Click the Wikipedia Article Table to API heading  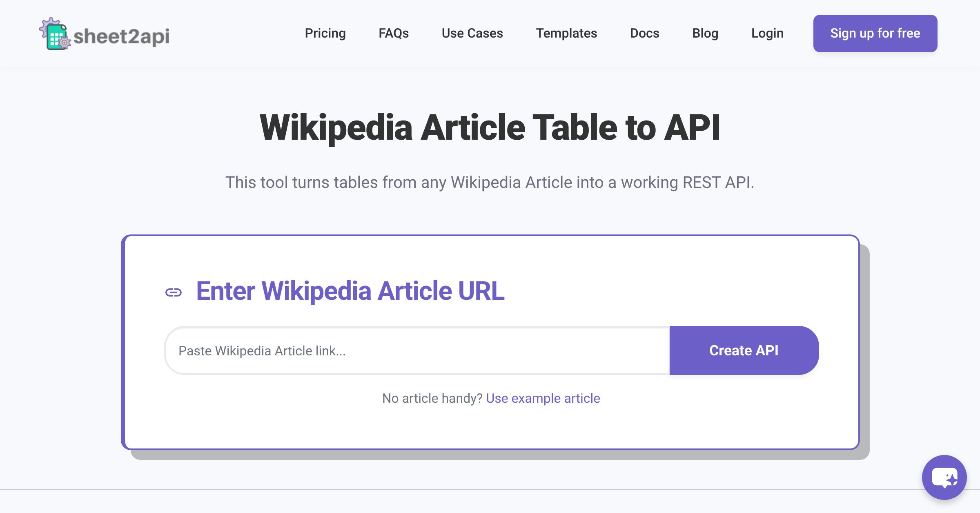pyautogui.click(x=490, y=128)
